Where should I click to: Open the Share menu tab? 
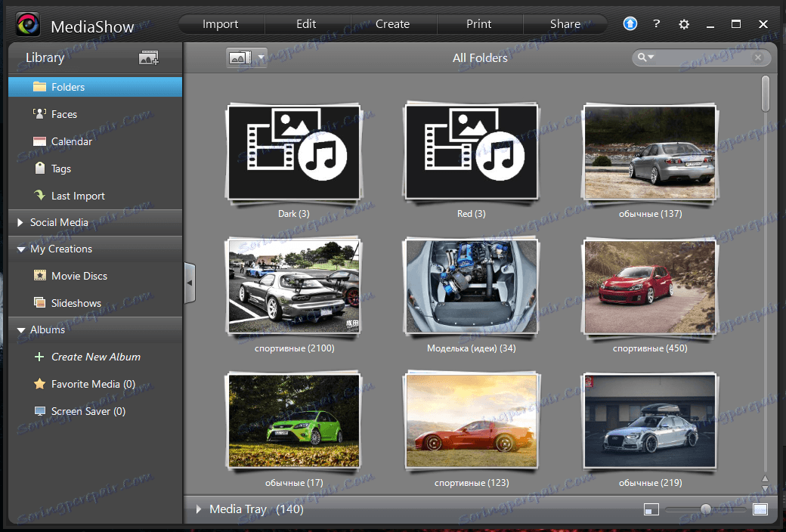point(565,24)
